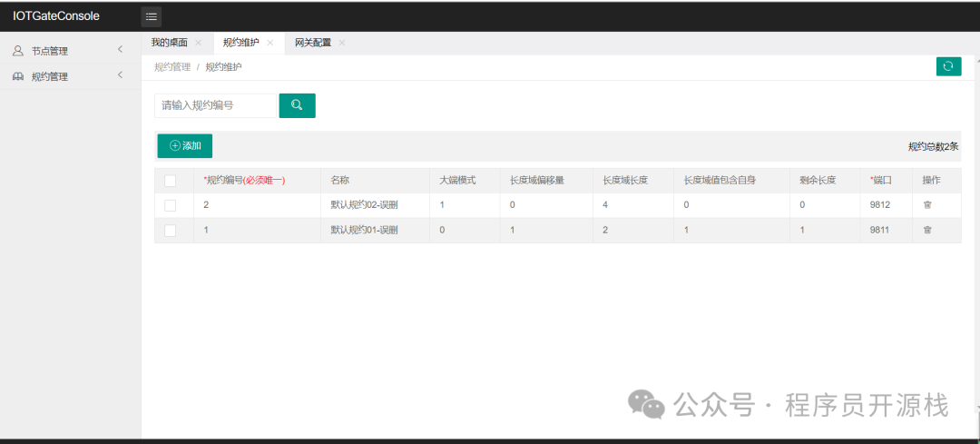980x444 pixels.
Task: Click the green refresh icon button
Action: (948, 66)
